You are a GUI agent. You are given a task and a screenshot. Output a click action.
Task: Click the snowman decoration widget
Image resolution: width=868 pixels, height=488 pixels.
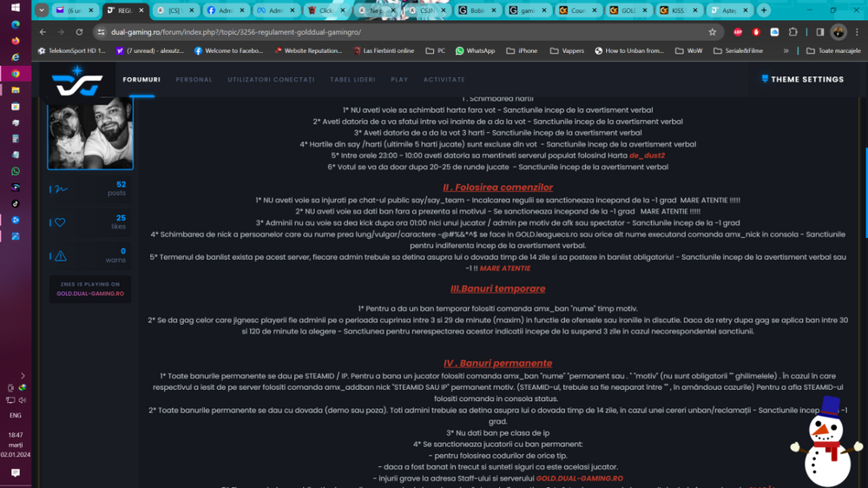[827, 441]
